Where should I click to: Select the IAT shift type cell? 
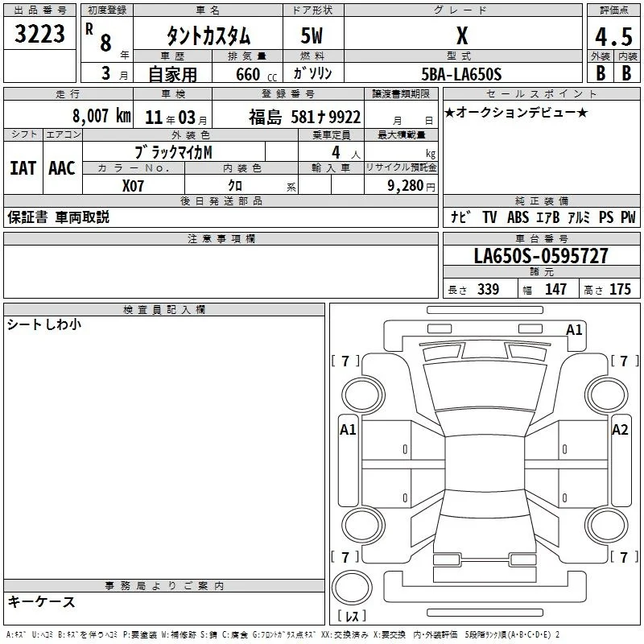pyautogui.click(x=23, y=168)
